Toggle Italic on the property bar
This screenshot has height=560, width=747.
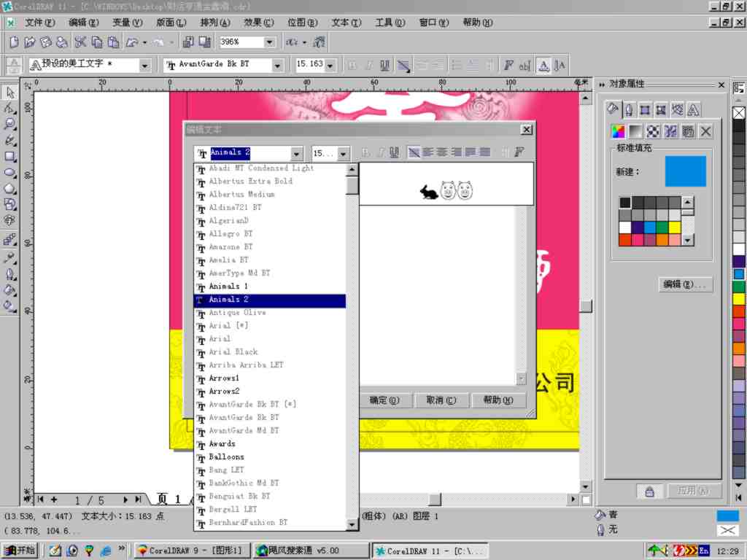tap(368, 65)
